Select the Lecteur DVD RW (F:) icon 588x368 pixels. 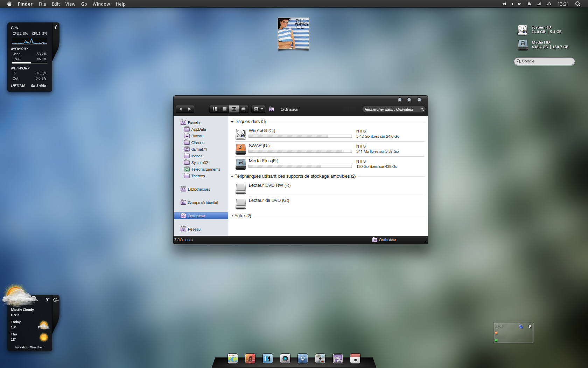click(241, 189)
